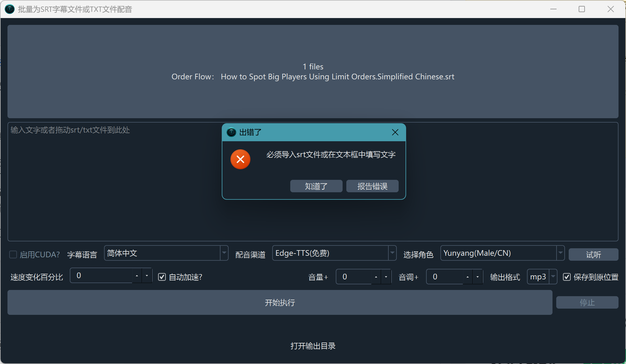Close the 出错了 error dialog with its X
Image resolution: width=626 pixels, height=364 pixels.
[x=395, y=133]
